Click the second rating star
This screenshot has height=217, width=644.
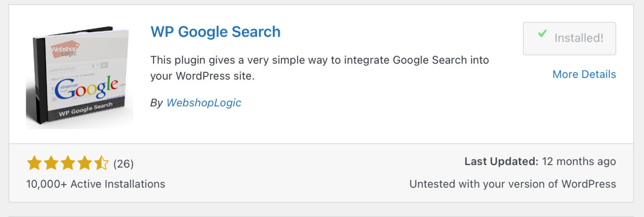(51, 163)
